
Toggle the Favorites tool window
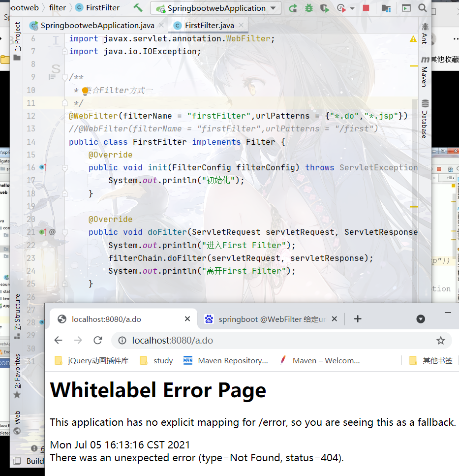(x=17, y=376)
